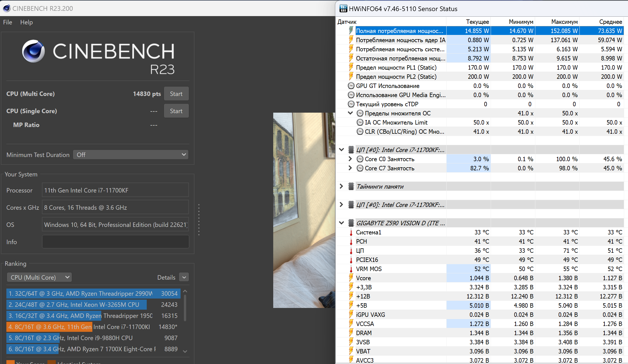Select ranking entry Intel Xeon W-3265M CPU
The image size is (628, 364).
click(x=93, y=305)
